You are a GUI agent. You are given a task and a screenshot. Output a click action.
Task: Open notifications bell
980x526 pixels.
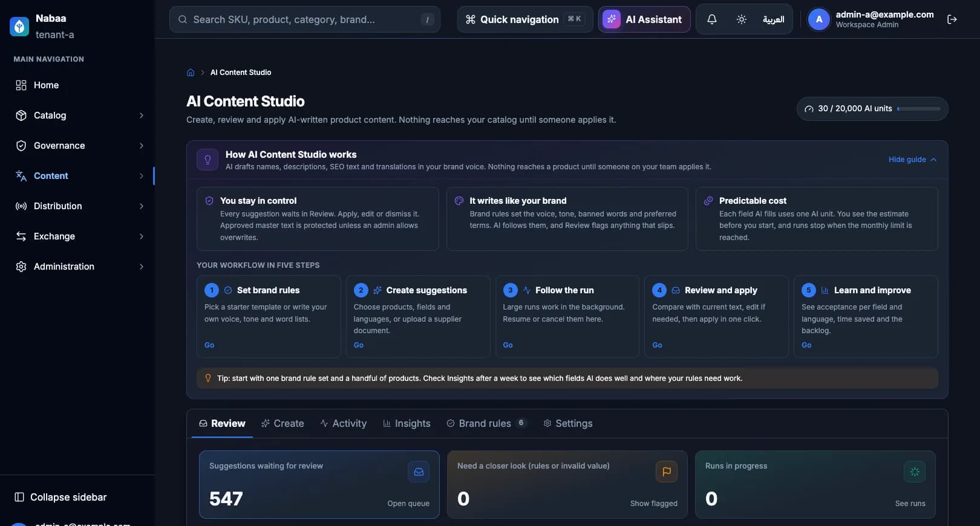click(x=712, y=19)
